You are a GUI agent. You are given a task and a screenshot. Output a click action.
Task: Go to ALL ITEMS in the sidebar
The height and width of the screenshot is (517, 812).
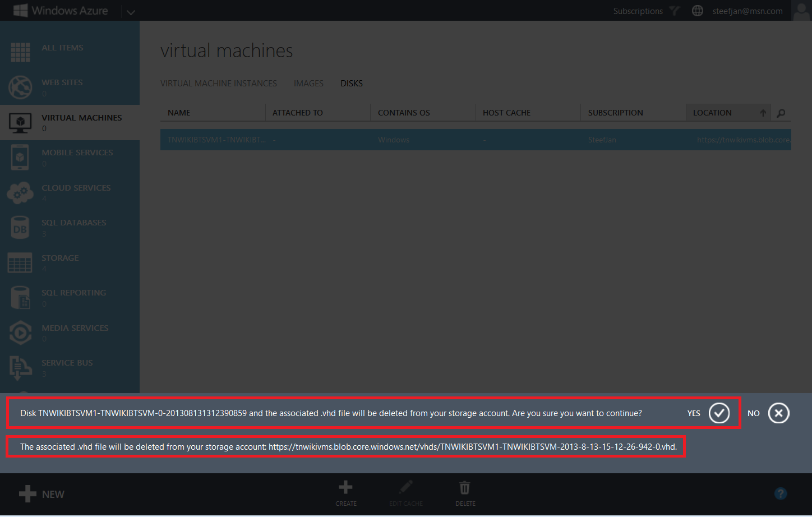click(62, 48)
